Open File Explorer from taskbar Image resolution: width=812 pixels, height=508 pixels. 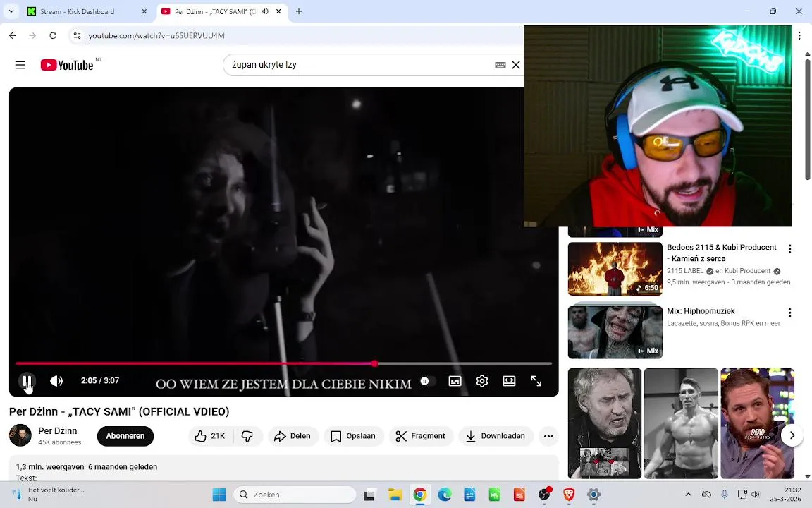(395, 495)
